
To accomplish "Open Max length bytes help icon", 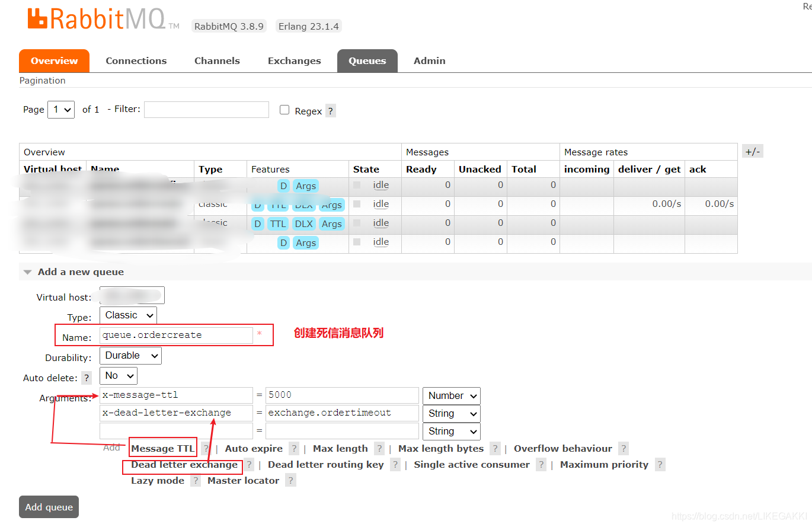I will (x=495, y=449).
